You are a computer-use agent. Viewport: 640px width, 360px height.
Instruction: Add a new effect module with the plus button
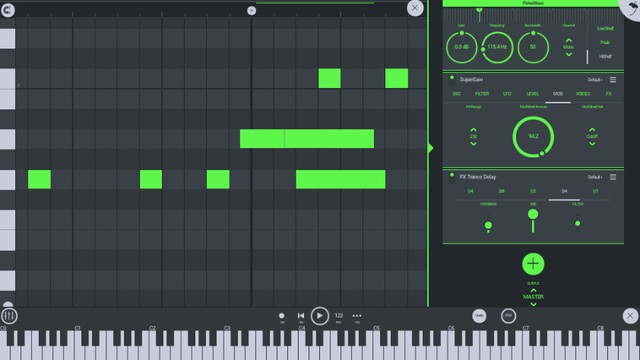[x=533, y=264]
